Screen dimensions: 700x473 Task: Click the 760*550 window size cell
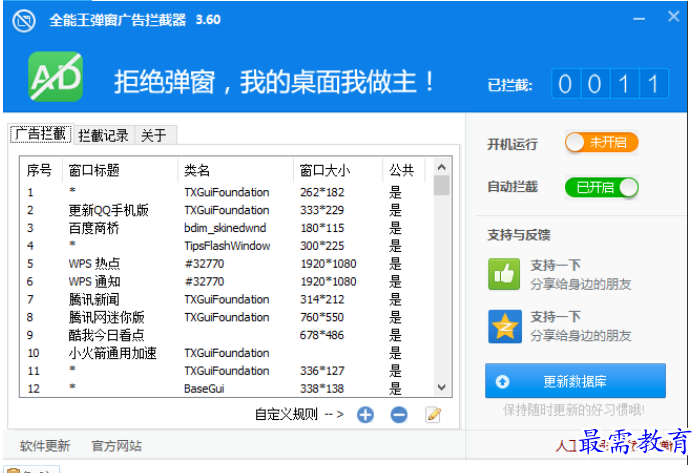pyautogui.click(x=322, y=317)
